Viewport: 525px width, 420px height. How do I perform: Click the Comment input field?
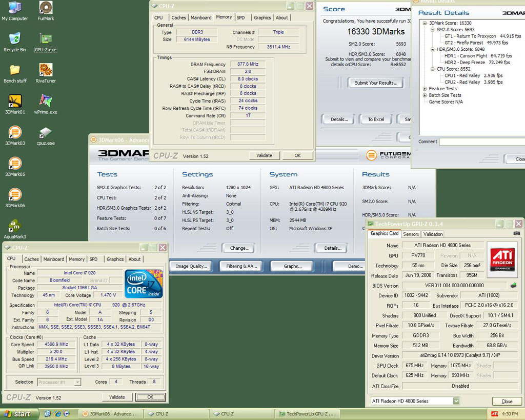[482, 142]
